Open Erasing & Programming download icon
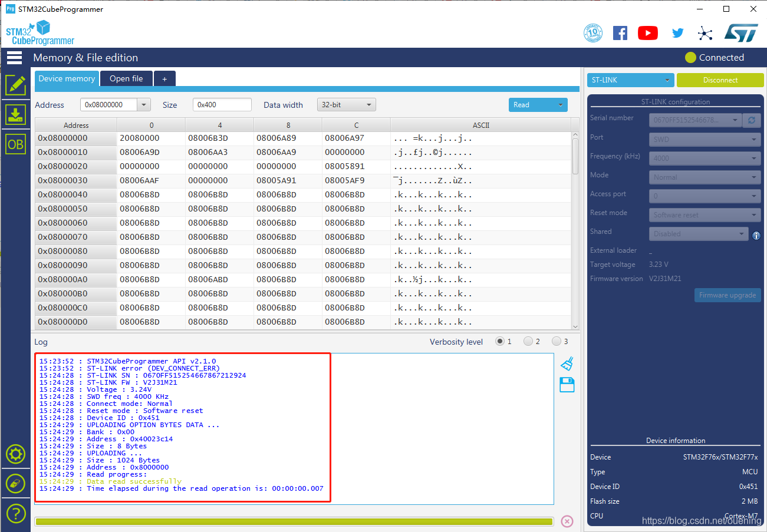Viewport: 767px width, 532px height. click(15, 114)
